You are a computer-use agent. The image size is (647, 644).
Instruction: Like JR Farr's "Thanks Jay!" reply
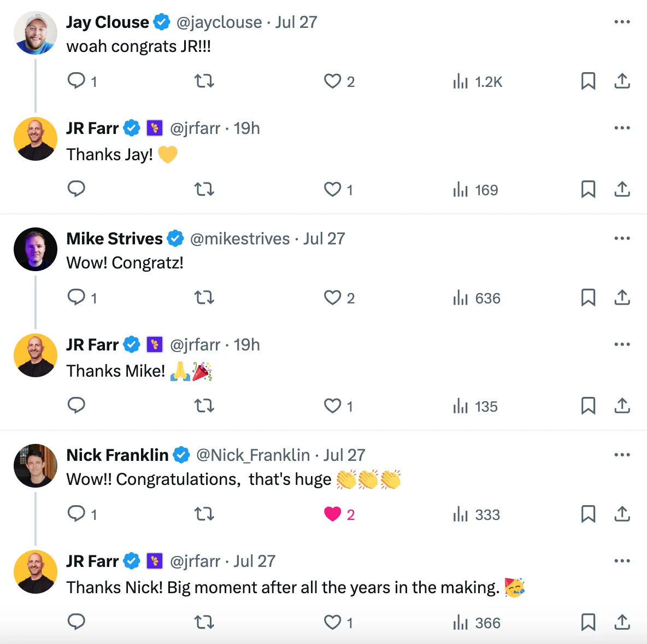(x=332, y=190)
